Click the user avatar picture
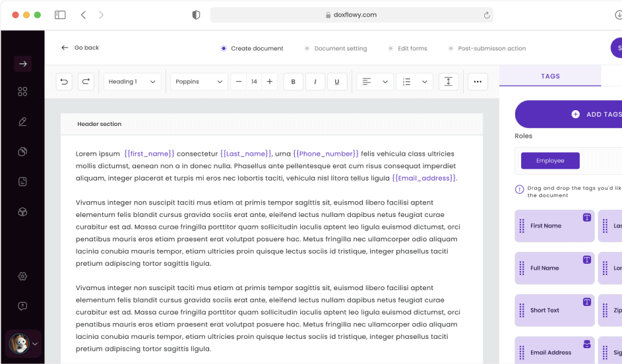The image size is (622, 364). click(19, 344)
